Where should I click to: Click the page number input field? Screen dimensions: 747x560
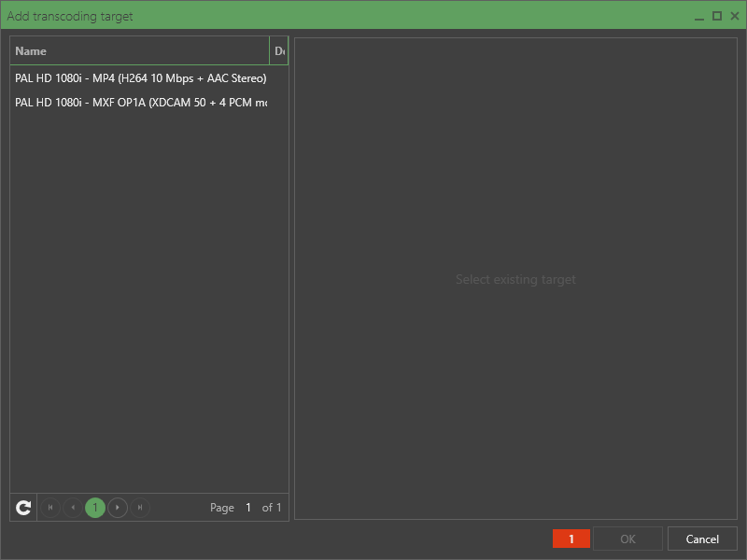pos(248,508)
